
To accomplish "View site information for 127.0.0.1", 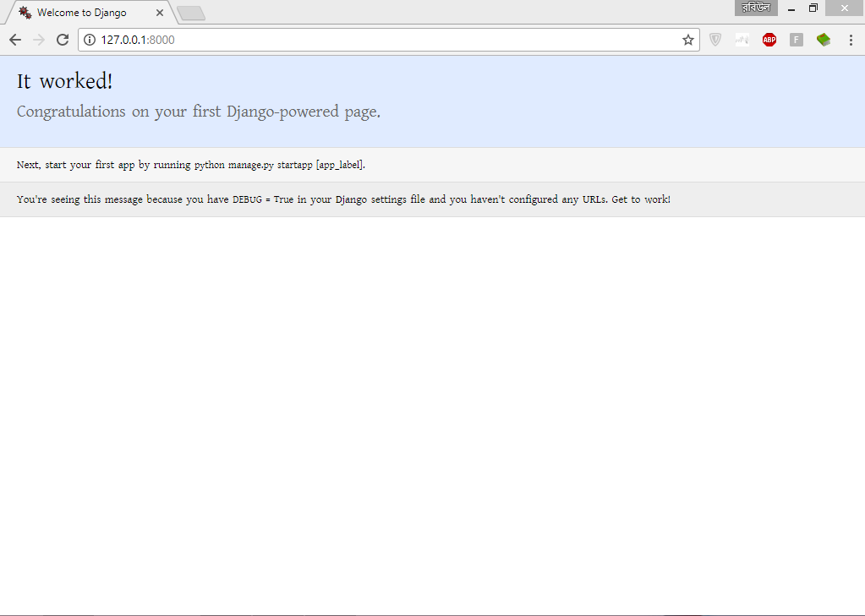I will coord(90,40).
